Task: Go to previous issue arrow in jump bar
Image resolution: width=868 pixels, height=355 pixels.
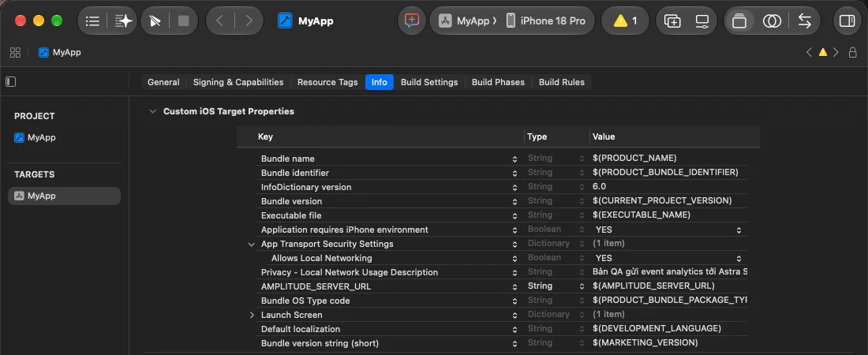Action: (x=810, y=53)
